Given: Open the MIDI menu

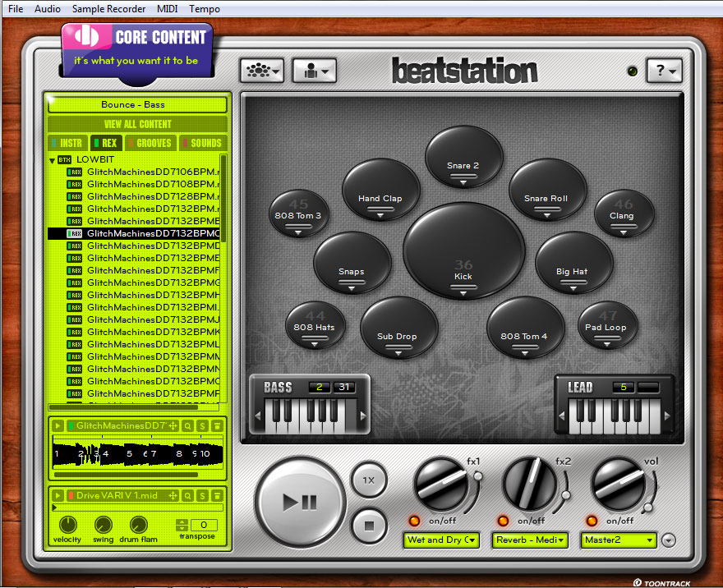Looking at the screenshot, I should 168,9.
